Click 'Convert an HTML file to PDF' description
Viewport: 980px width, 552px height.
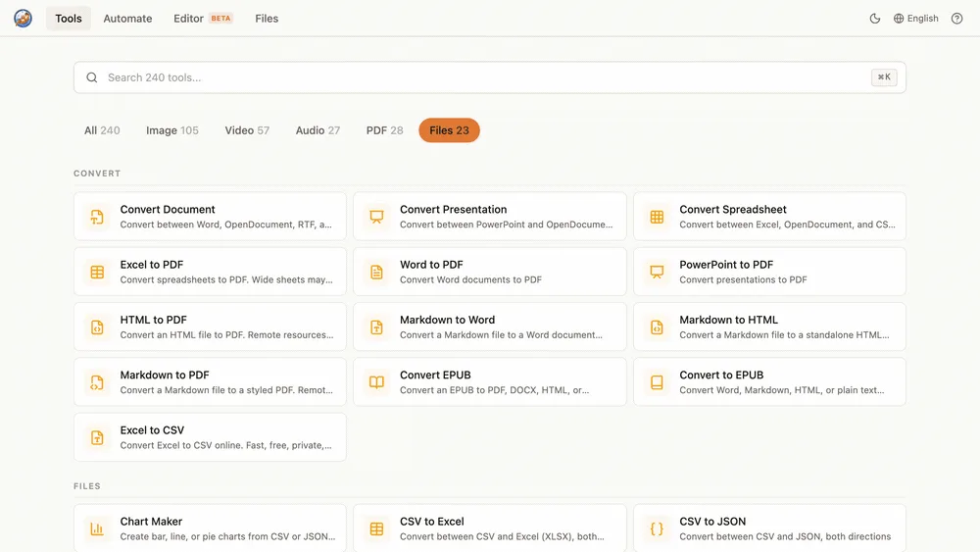227,335
